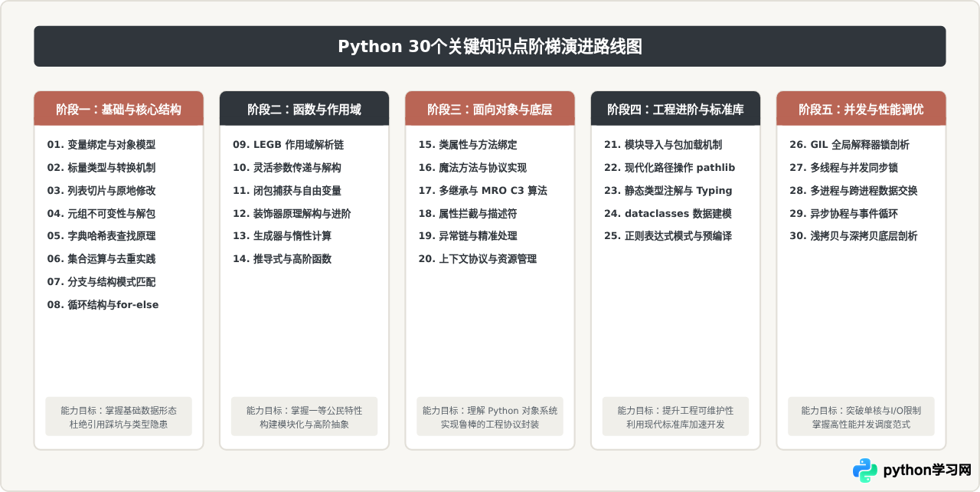Image resolution: width=980 pixels, height=492 pixels.
Task: Click item '23. 静态类型注解与 Typing'
Action: [x=668, y=190]
